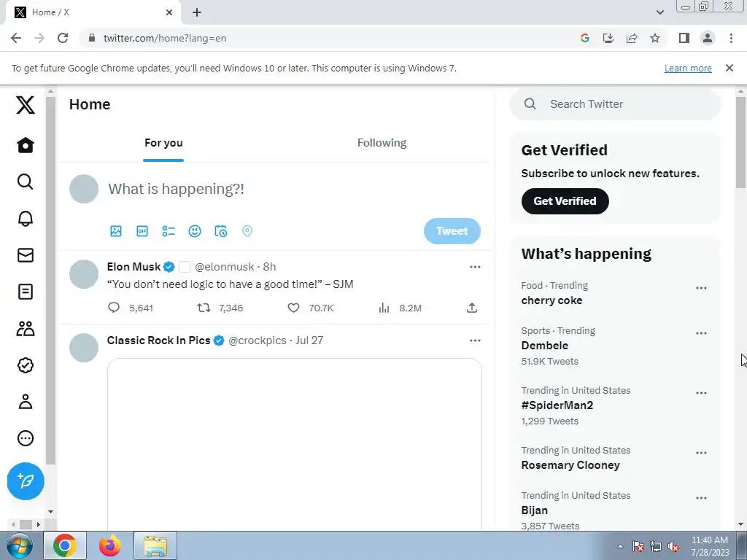The height and width of the screenshot is (560, 747).
Task: Click the Chrome share page icon
Action: click(x=632, y=38)
